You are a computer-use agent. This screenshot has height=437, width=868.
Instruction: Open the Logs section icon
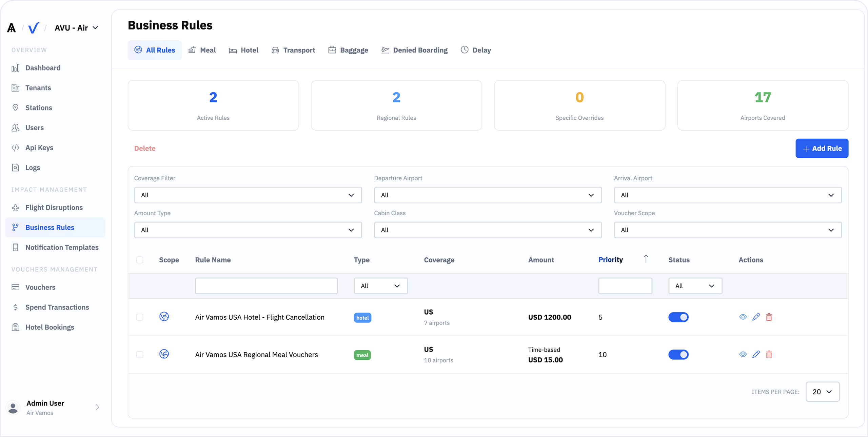(16, 167)
